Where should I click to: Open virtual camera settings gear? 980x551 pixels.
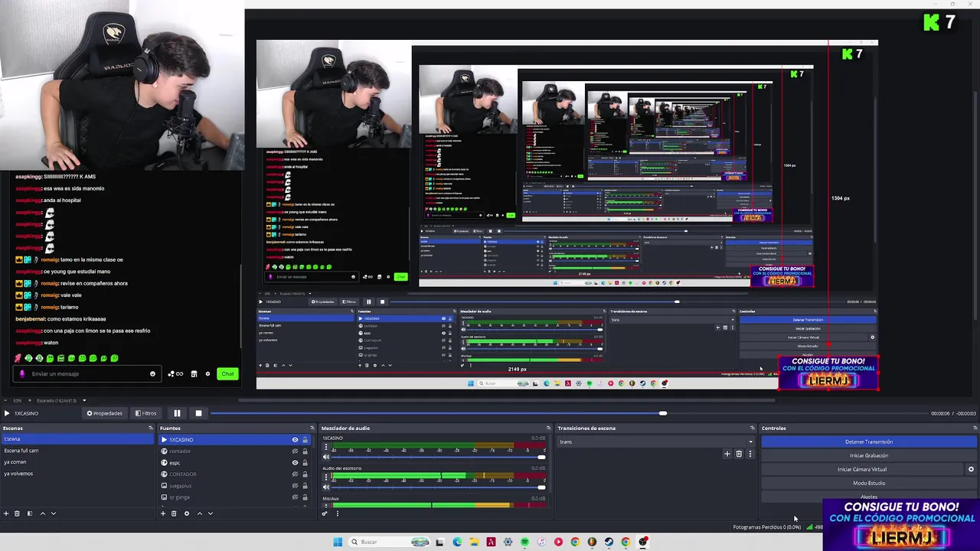pos(972,469)
